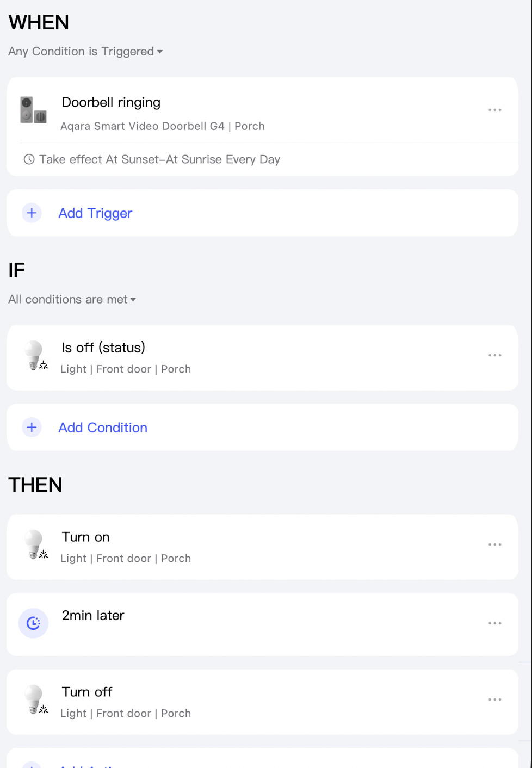The height and width of the screenshot is (768, 532).
Task: Click the Aqara doorbell device icon
Action: click(33, 110)
